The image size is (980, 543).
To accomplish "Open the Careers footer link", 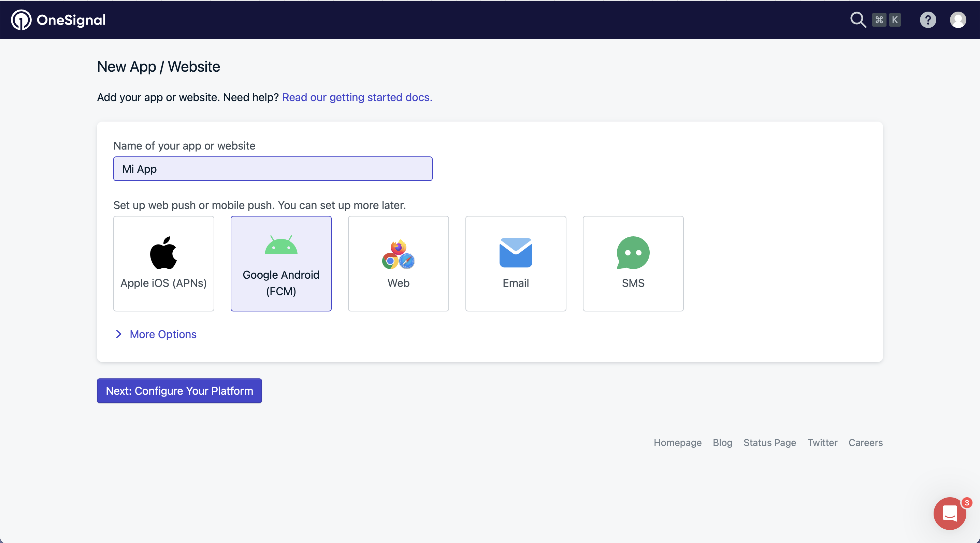I will [x=865, y=443].
